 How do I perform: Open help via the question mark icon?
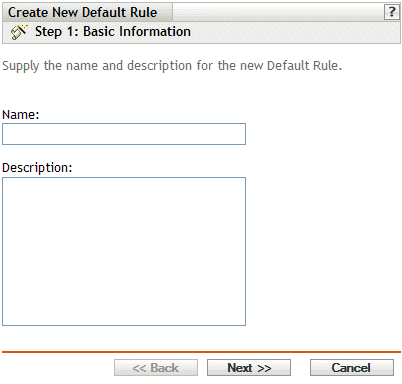392,12
